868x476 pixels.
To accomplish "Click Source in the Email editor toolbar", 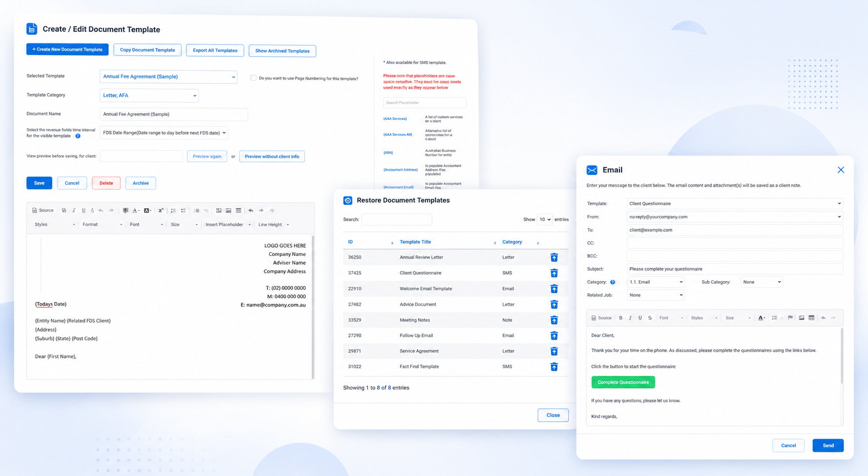I will [602, 318].
